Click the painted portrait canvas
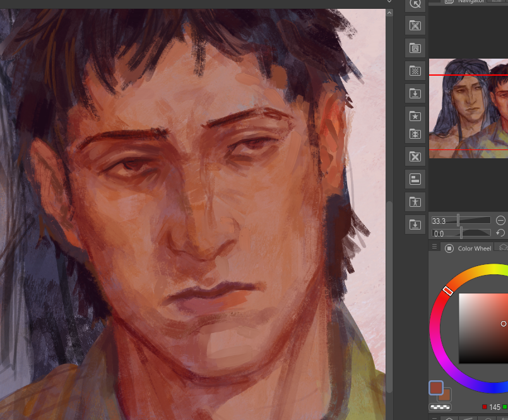The width and height of the screenshot is (508, 420). [x=192, y=214]
